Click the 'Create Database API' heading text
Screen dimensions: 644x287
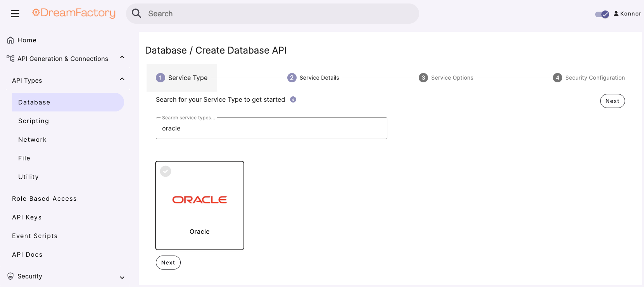241,50
